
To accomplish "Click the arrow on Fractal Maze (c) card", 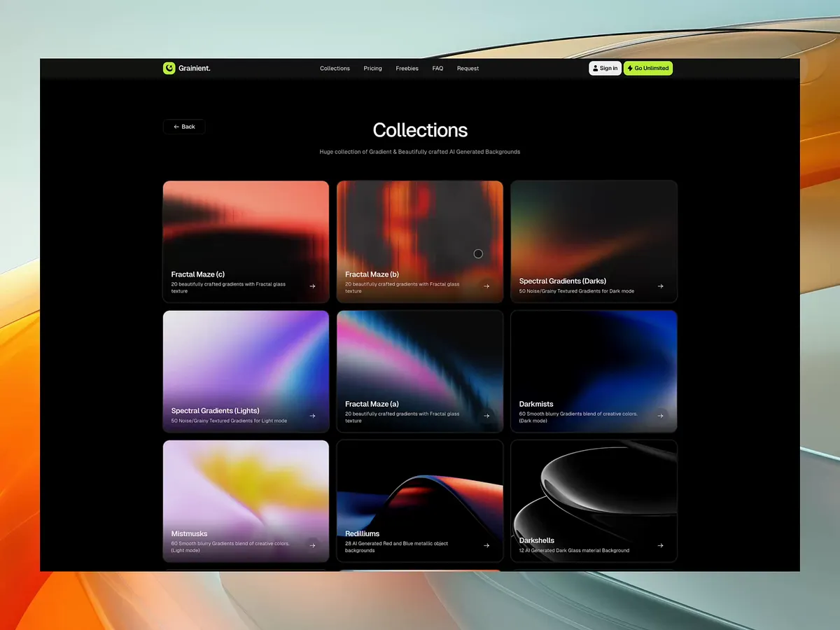I will pyautogui.click(x=312, y=286).
